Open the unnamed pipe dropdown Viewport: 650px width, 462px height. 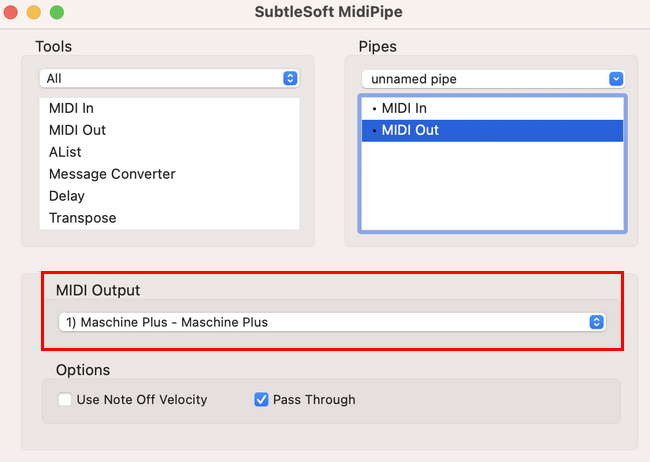[493, 79]
